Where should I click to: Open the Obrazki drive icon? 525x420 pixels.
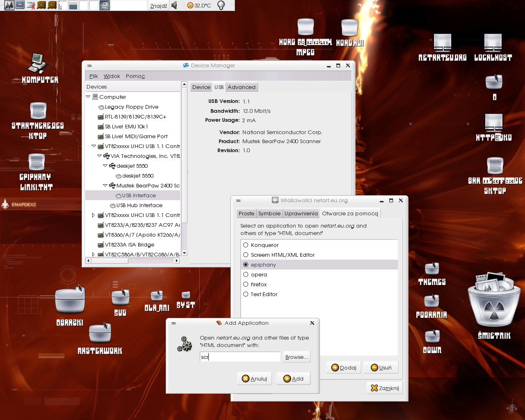click(x=70, y=301)
